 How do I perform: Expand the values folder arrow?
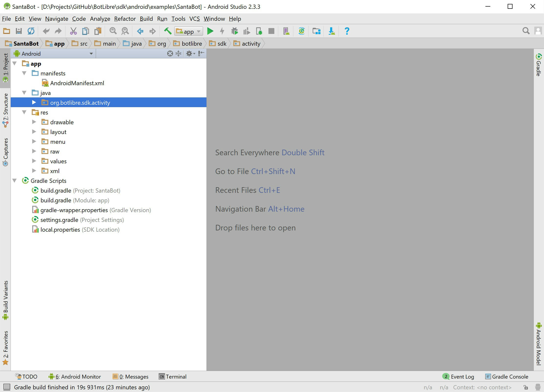click(x=34, y=161)
